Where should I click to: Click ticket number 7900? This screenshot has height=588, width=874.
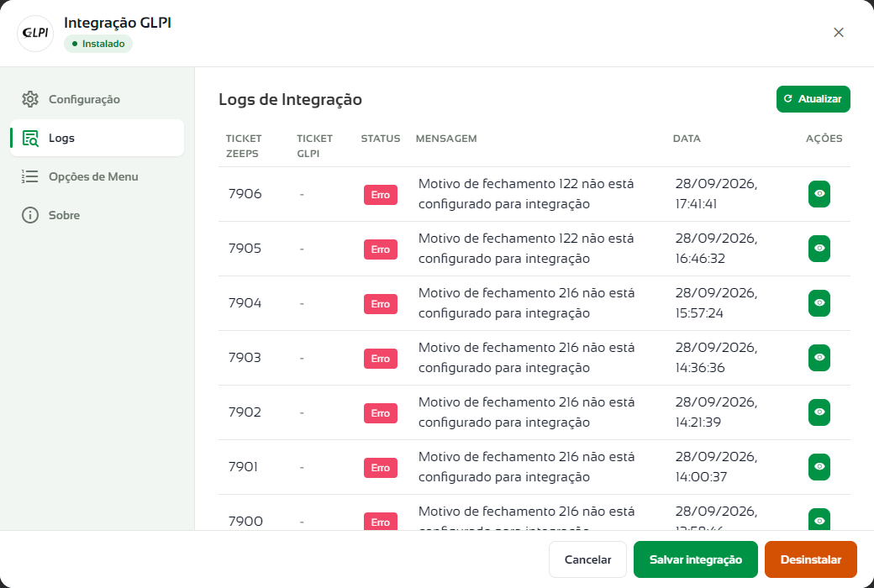click(245, 522)
